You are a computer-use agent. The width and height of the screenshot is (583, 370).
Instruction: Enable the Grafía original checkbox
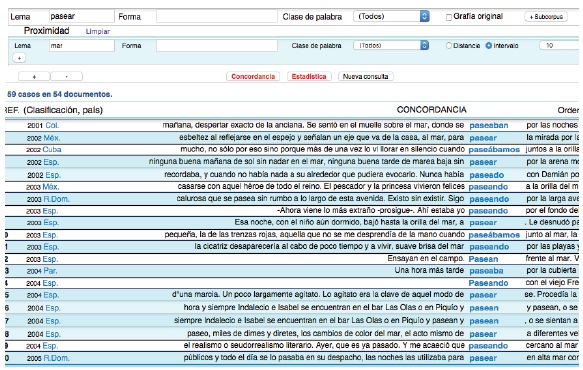[449, 17]
